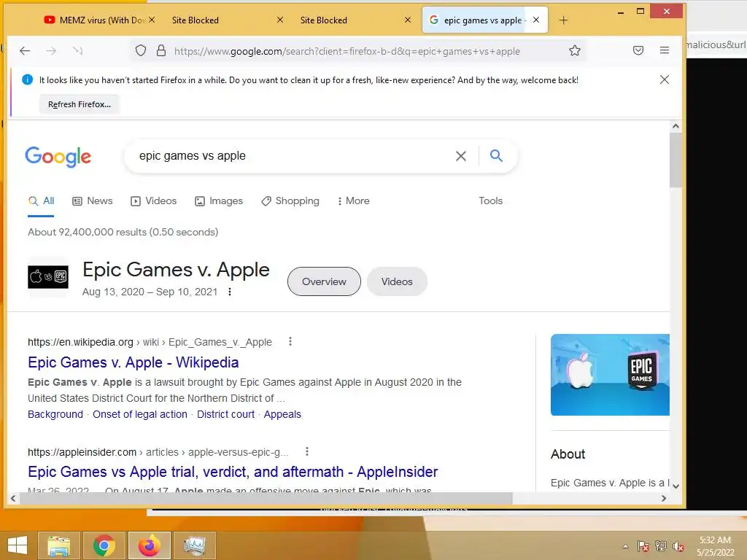Show hidden tray icons arrow
The height and width of the screenshot is (560, 747).
pos(625,546)
